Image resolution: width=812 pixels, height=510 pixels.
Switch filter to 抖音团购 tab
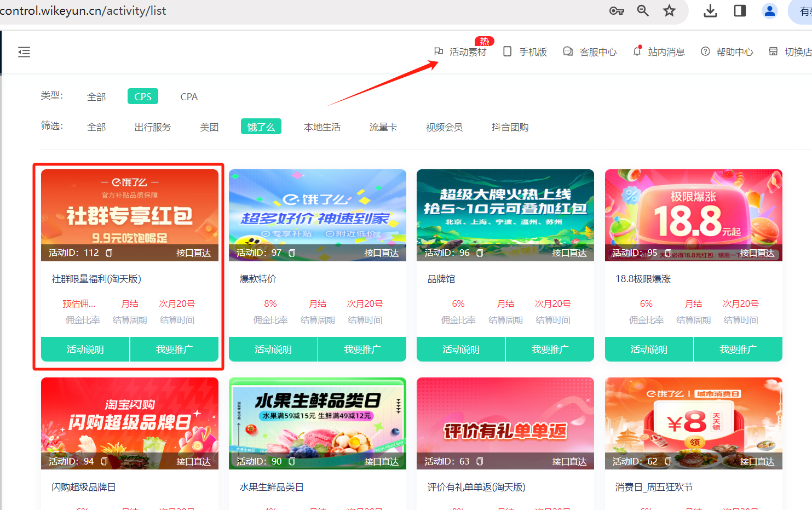(x=510, y=127)
